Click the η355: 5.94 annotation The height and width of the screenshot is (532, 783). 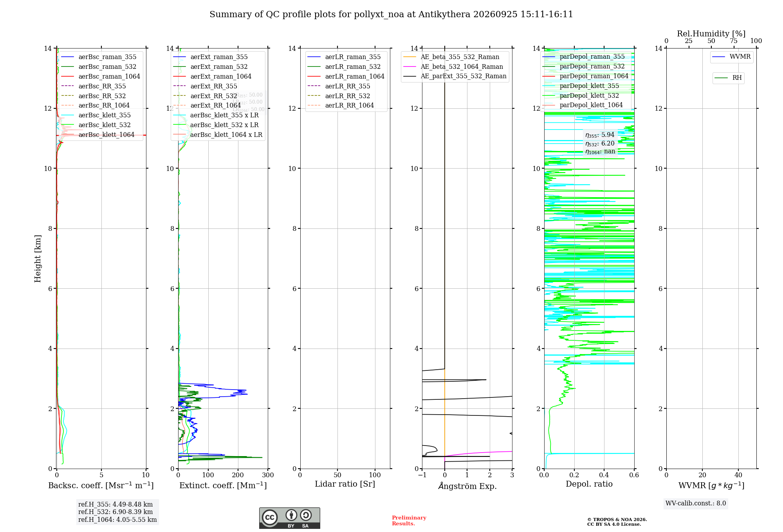pyautogui.click(x=600, y=135)
